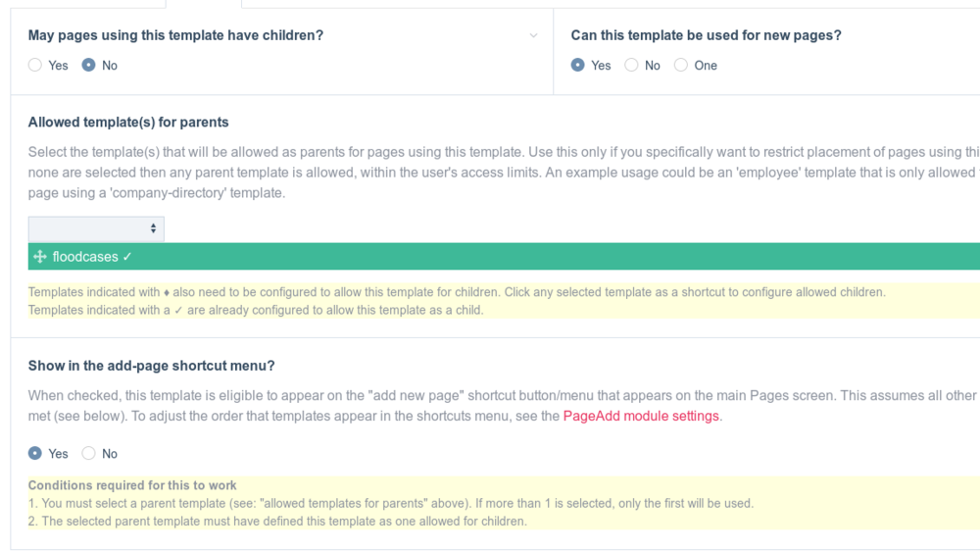Viewport: 980px width, 551px height.
Task: Click the up-down arrows on the parent selector
Action: [153, 228]
